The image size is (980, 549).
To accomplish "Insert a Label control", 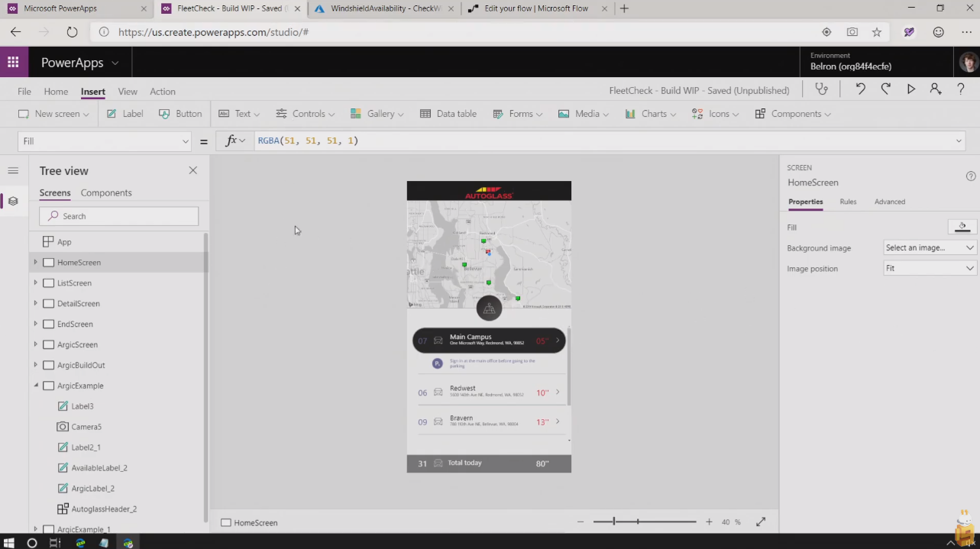I will [x=125, y=114].
